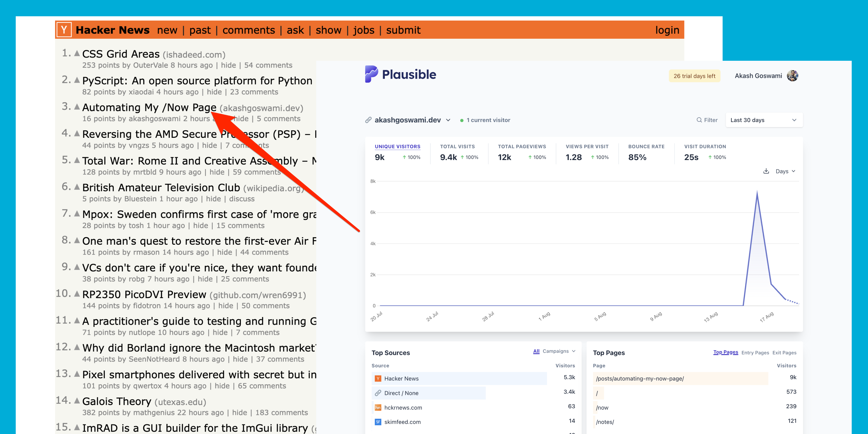
Task: Open the ask tab in Hacker News
Action: coord(295,30)
